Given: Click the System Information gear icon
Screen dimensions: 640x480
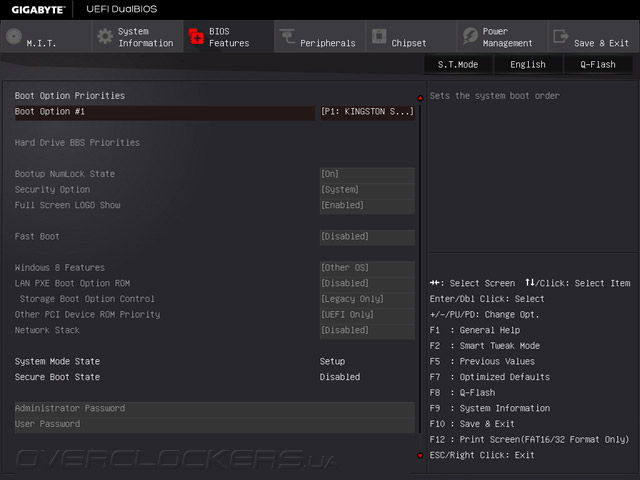Looking at the screenshot, I should coord(105,37).
